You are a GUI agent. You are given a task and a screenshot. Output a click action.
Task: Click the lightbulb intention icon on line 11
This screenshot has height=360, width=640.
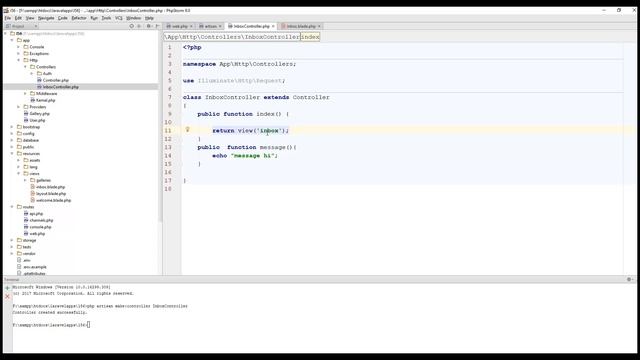pos(188,129)
